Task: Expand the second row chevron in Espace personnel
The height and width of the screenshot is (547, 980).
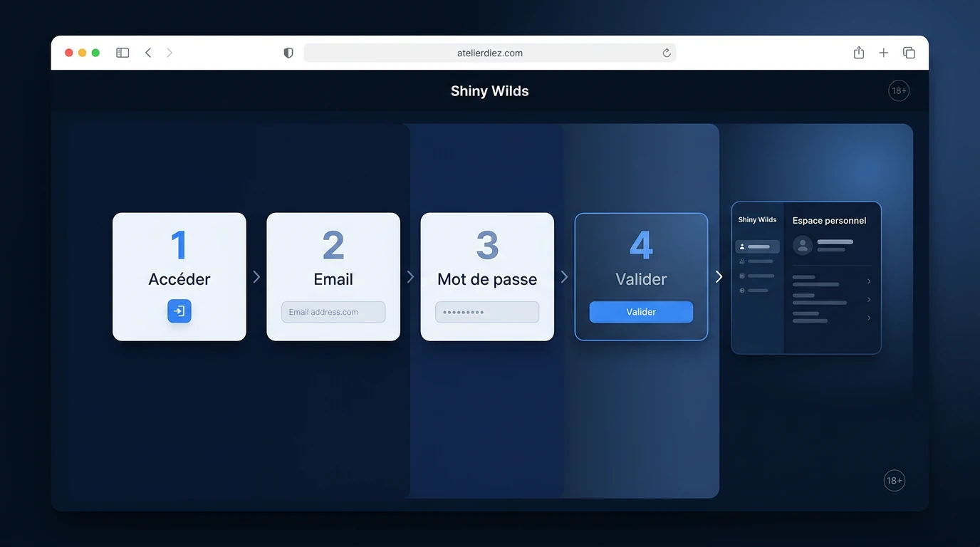Action: click(x=869, y=300)
